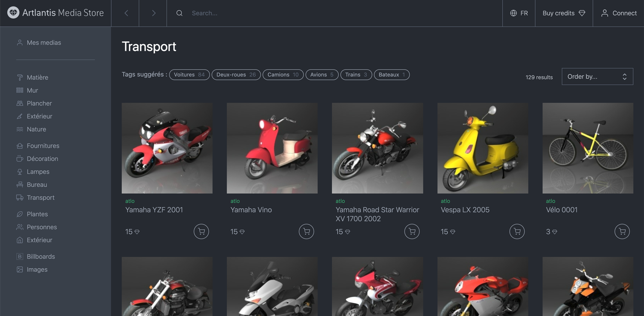Viewport: 644px width, 316px height.
Task: Click the Yamaha YZF 2001 title
Action: coord(154,210)
